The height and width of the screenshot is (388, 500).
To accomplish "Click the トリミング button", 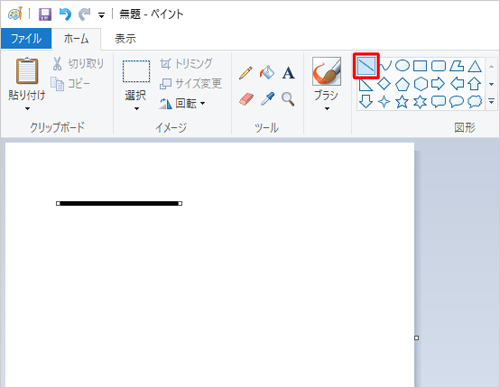I will (x=186, y=63).
